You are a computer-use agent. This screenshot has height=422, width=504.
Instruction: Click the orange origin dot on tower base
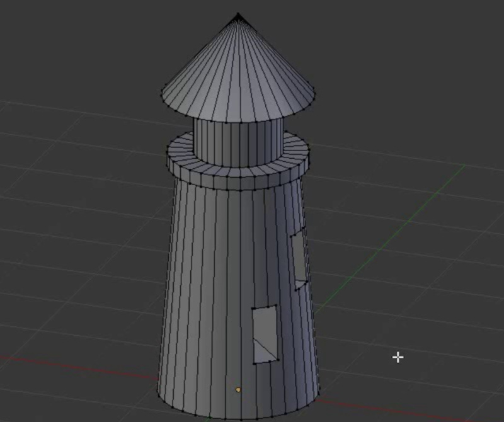(x=238, y=390)
